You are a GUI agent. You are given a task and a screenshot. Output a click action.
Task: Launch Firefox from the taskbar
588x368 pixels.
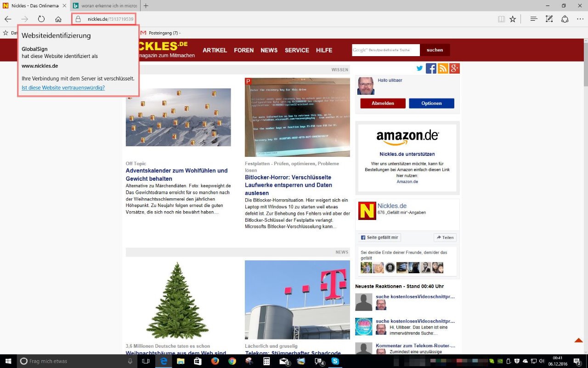(x=215, y=361)
